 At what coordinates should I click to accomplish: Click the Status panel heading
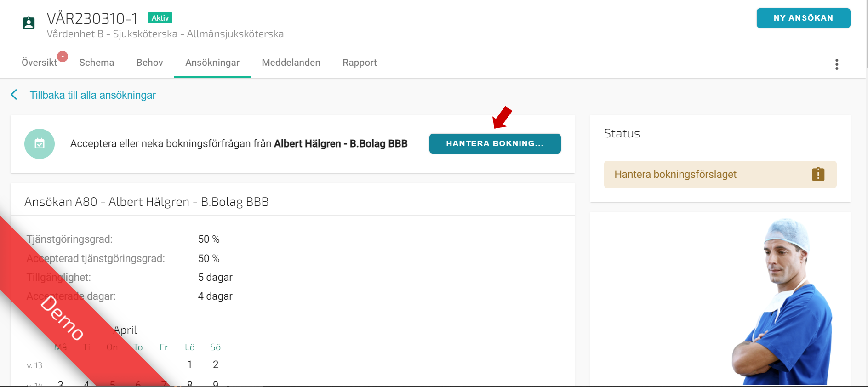[622, 133]
